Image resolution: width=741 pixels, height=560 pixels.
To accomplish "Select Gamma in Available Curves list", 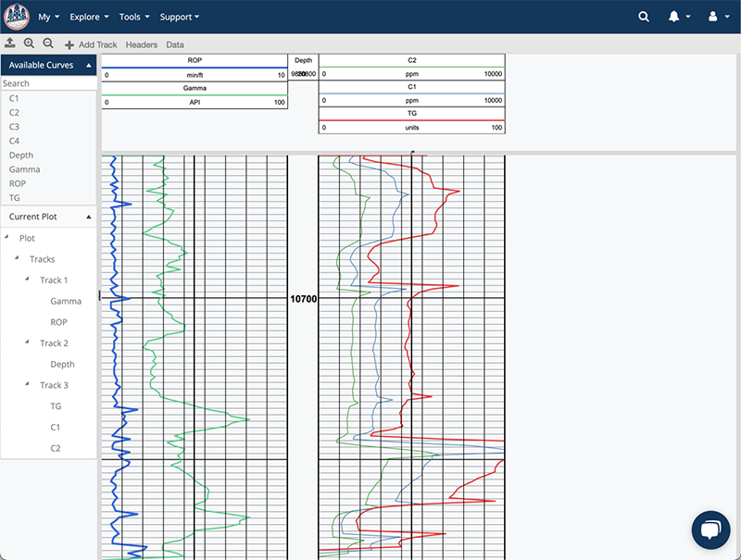I will pos(24,169).
